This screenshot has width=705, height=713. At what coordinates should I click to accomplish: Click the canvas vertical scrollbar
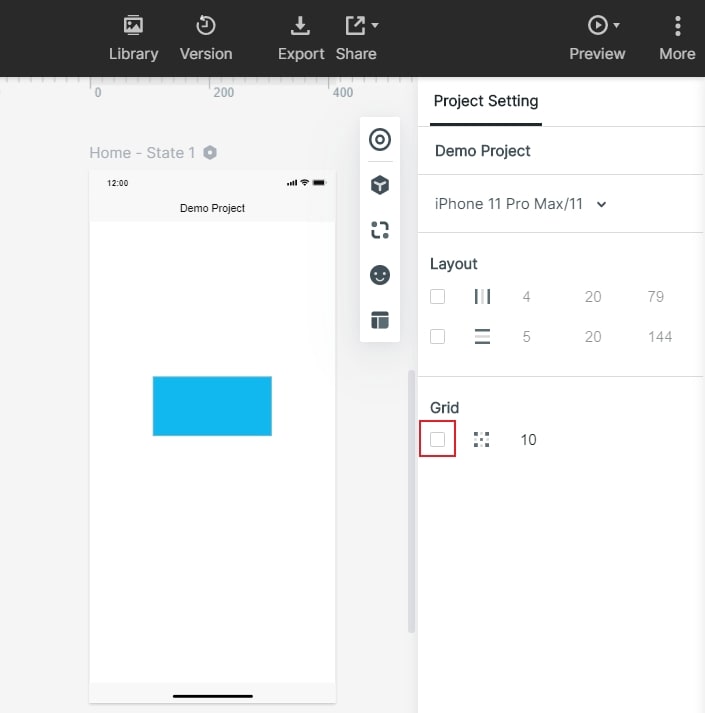point(411,502)
